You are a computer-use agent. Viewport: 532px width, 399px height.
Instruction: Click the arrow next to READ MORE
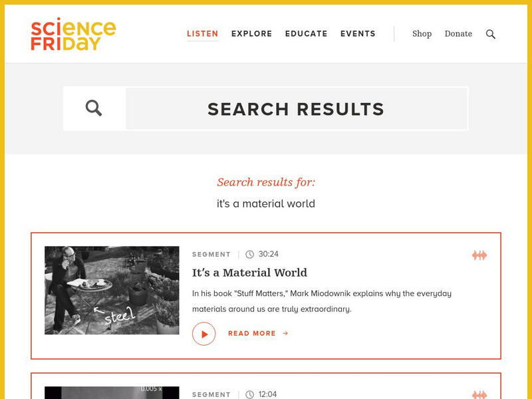tap(285, 333)
